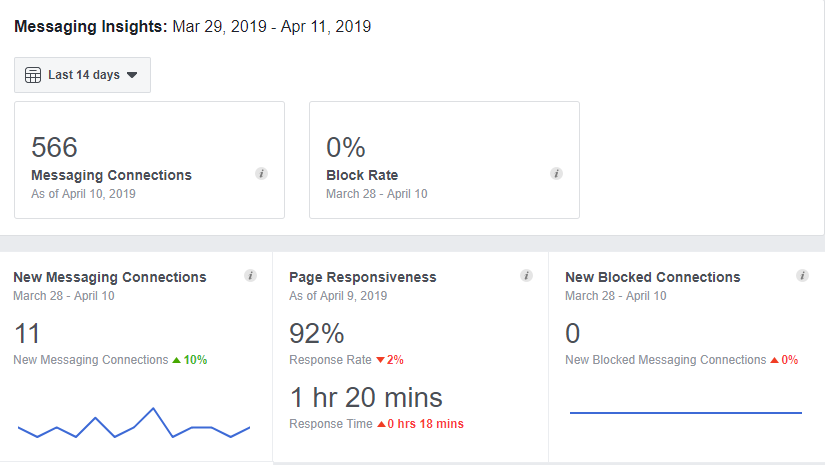Screen dimensions: 825x465
Task: Click the 11 new connections count
Action: coord(27,333)
